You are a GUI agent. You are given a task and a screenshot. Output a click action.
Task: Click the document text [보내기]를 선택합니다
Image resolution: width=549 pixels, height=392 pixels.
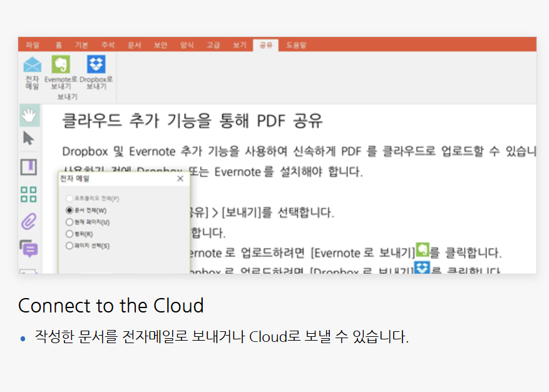tap(278, 212)
